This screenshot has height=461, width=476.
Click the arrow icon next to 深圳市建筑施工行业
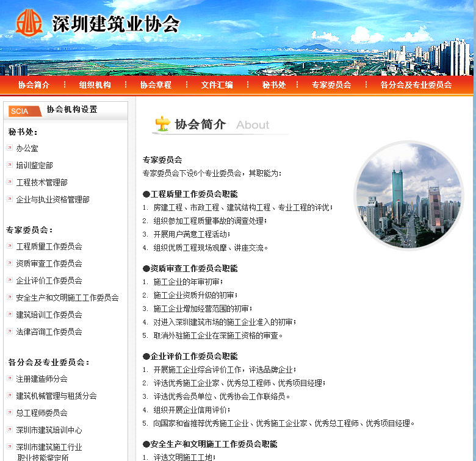coord(10,446)
